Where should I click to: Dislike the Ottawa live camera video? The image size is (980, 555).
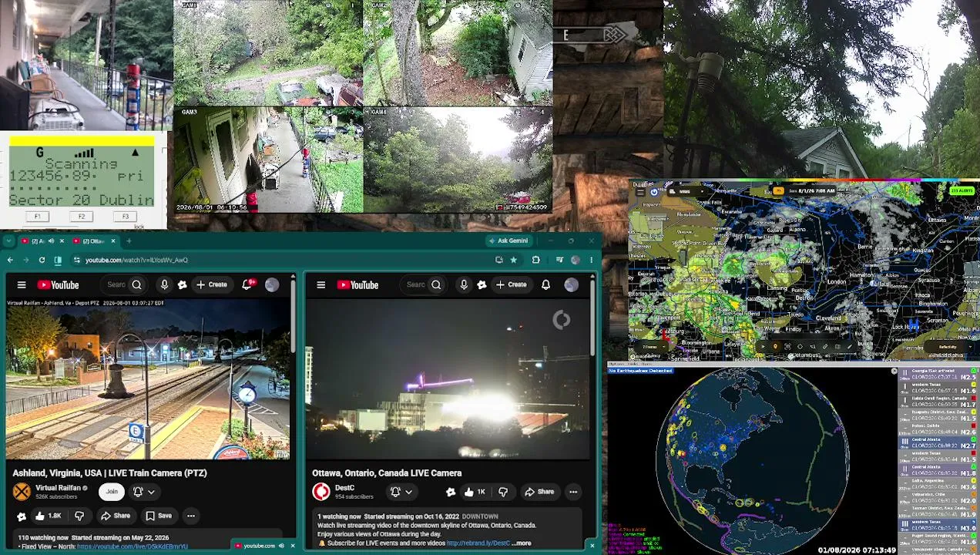click(502, 492)
